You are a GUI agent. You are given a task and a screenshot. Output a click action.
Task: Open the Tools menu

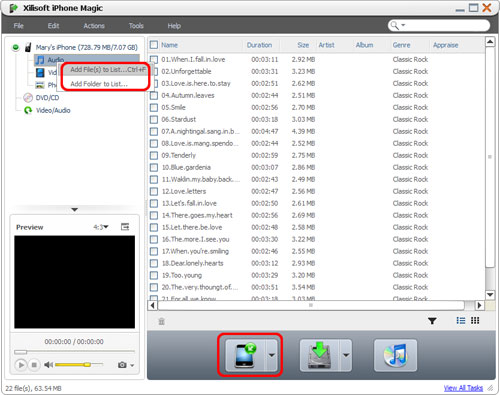[136, 26]
